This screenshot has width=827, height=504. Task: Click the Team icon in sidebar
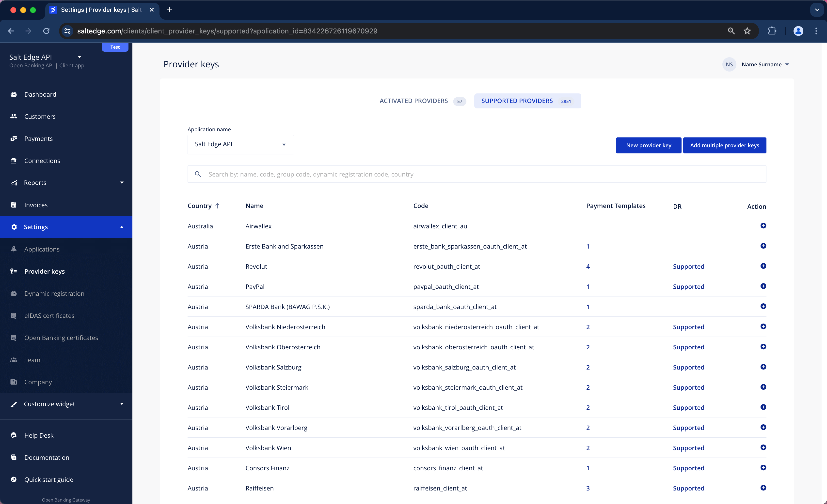coord(14,359)
